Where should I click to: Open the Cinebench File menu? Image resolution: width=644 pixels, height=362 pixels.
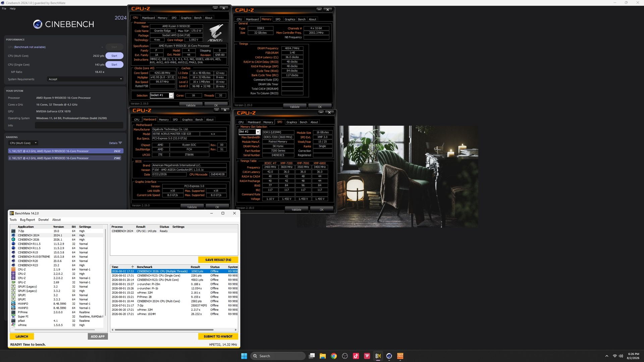pyautogui.click(x=4, y=9)
